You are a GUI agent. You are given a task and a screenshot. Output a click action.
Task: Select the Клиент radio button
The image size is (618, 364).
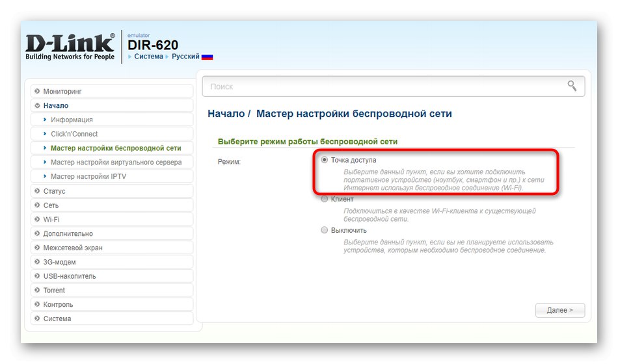(x=325, y=199)
